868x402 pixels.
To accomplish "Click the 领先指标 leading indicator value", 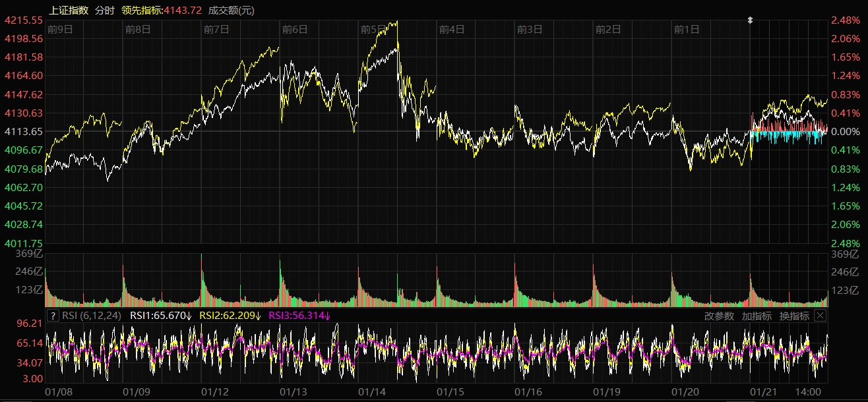I will pos(162,10).
